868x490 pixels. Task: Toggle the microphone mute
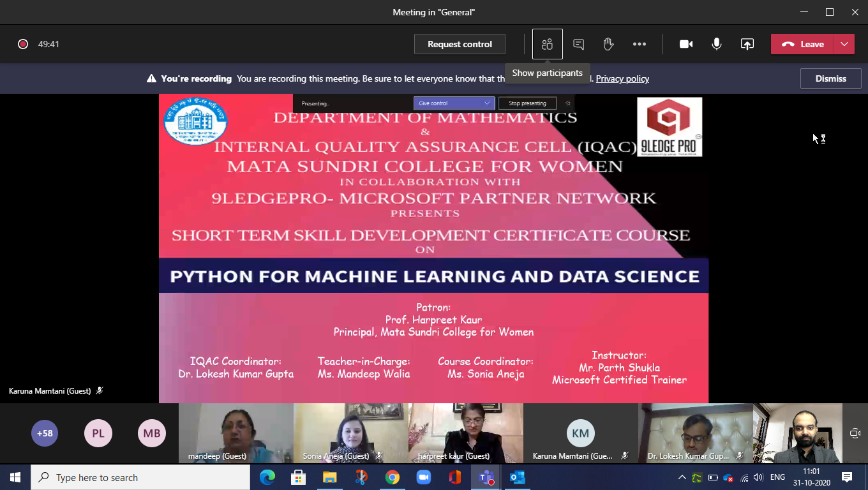click(717, 44)
